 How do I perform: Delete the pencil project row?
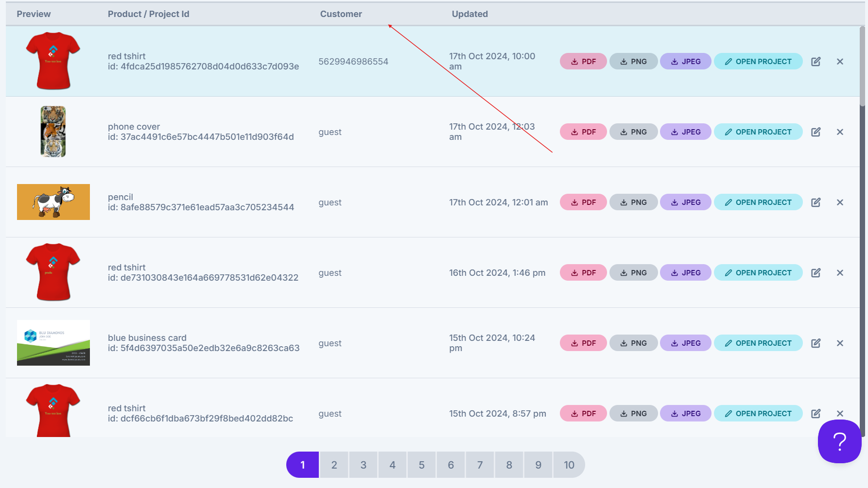pos(840,202)
